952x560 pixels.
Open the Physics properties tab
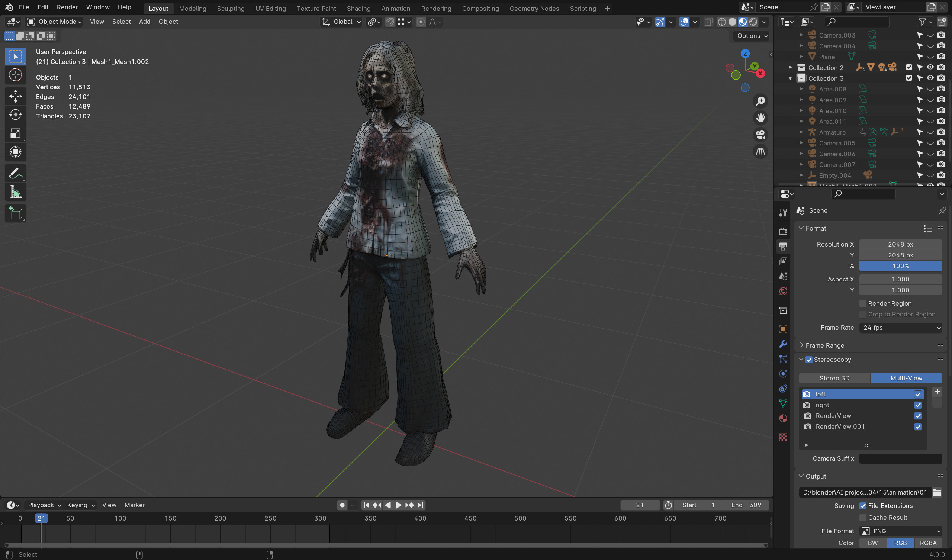pos(783,374)
